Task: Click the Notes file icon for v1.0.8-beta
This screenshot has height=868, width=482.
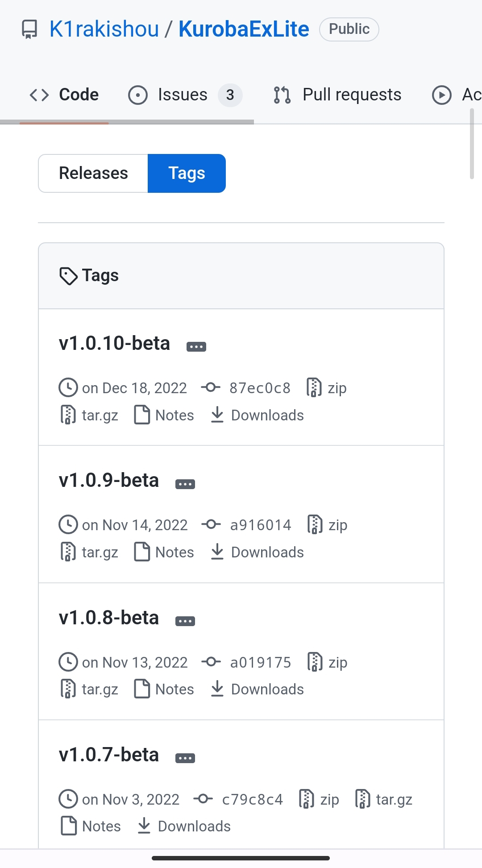Action: pyautogui.click(x=142, y=689)
